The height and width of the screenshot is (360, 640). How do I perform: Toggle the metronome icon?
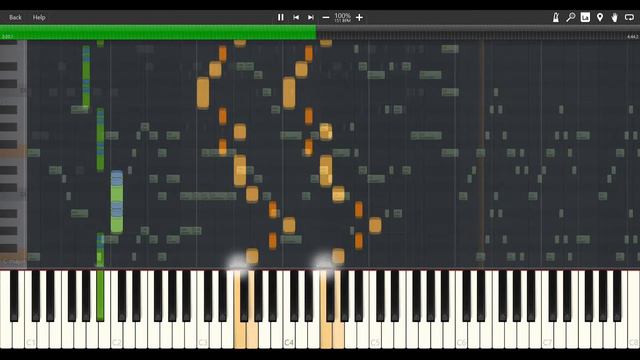556,17
